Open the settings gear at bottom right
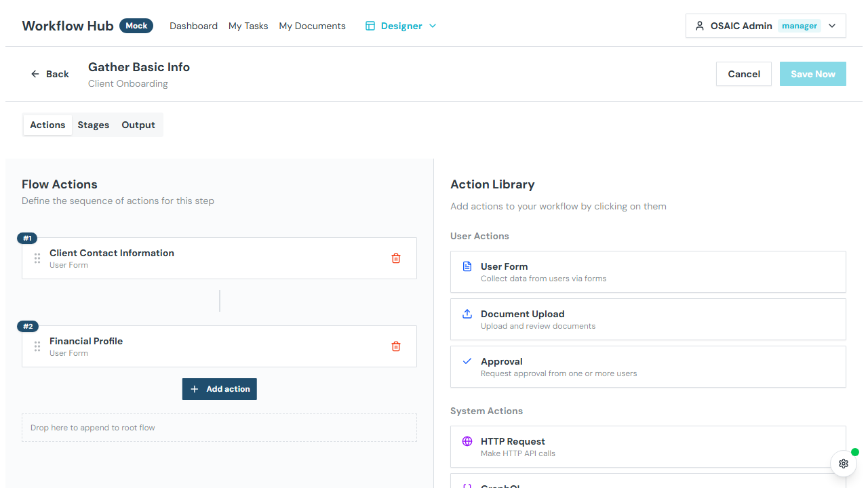Viewport: 868px width, 488px height. (x=843, y=464)
